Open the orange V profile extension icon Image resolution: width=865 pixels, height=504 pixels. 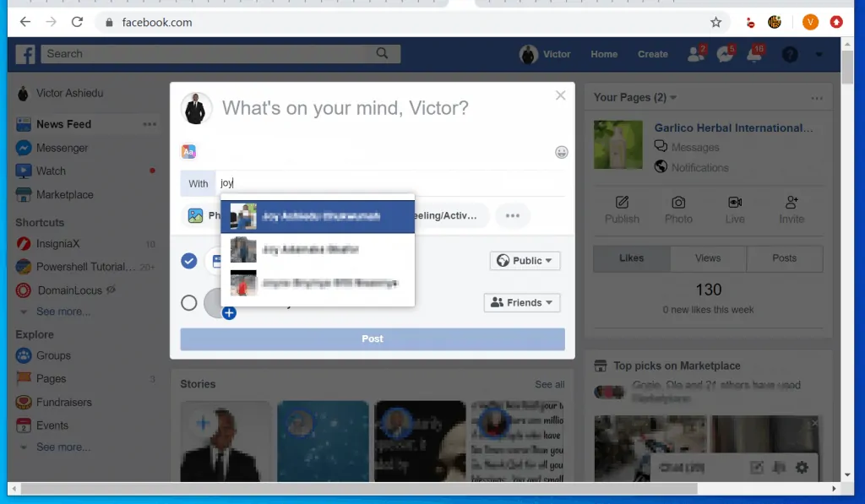coord(810,22)
